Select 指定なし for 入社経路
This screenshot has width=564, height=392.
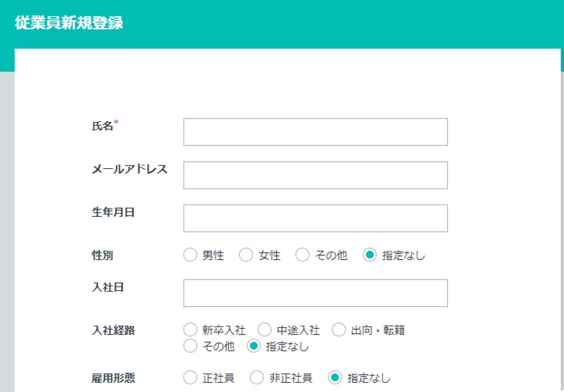pyautogui.click(x=253, y=346)
